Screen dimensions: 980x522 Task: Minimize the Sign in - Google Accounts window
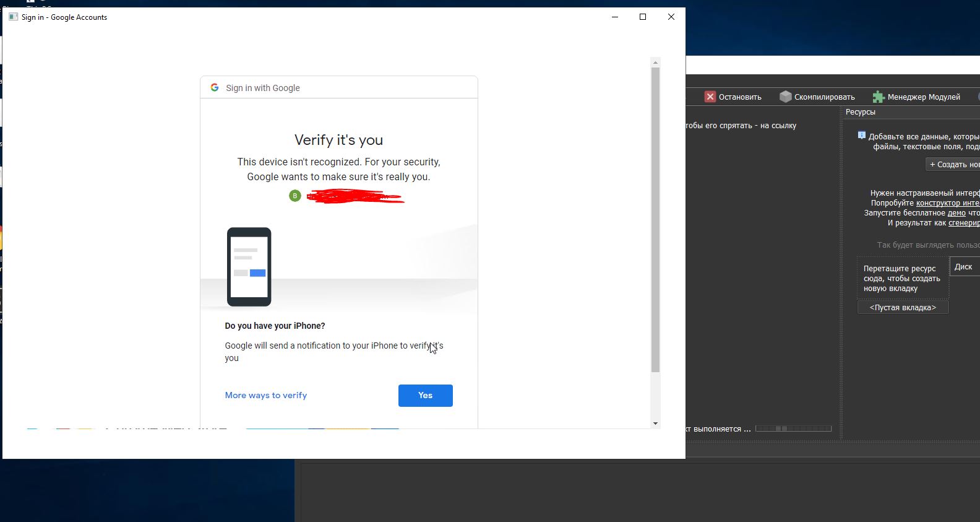[615, 17]
